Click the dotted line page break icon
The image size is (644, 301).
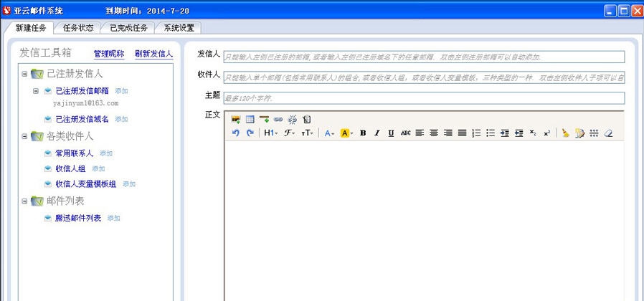(x=594, y=133)
